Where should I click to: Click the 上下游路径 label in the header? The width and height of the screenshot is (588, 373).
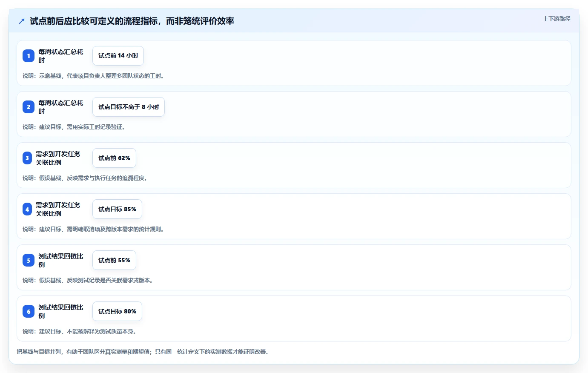coord(556,19)
